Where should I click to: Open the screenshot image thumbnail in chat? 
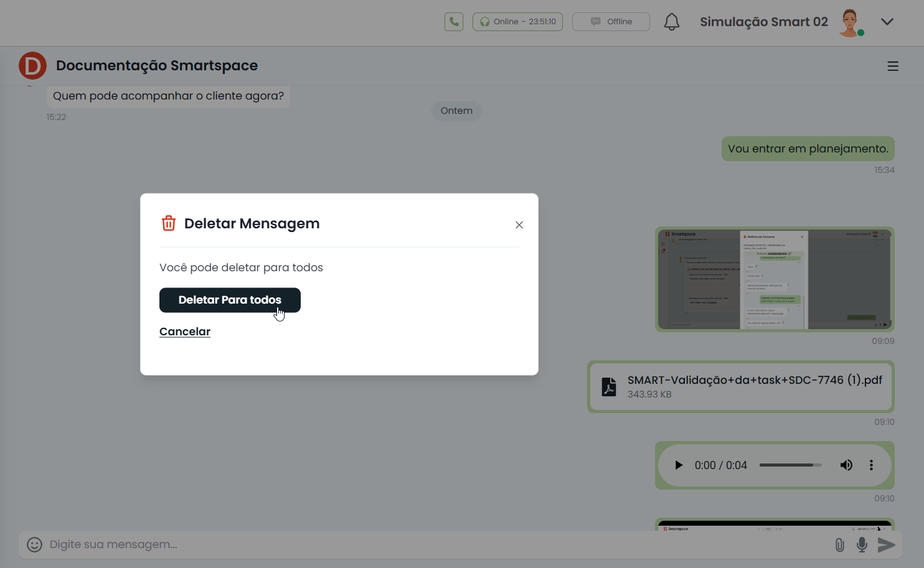(x=775, y=279)
